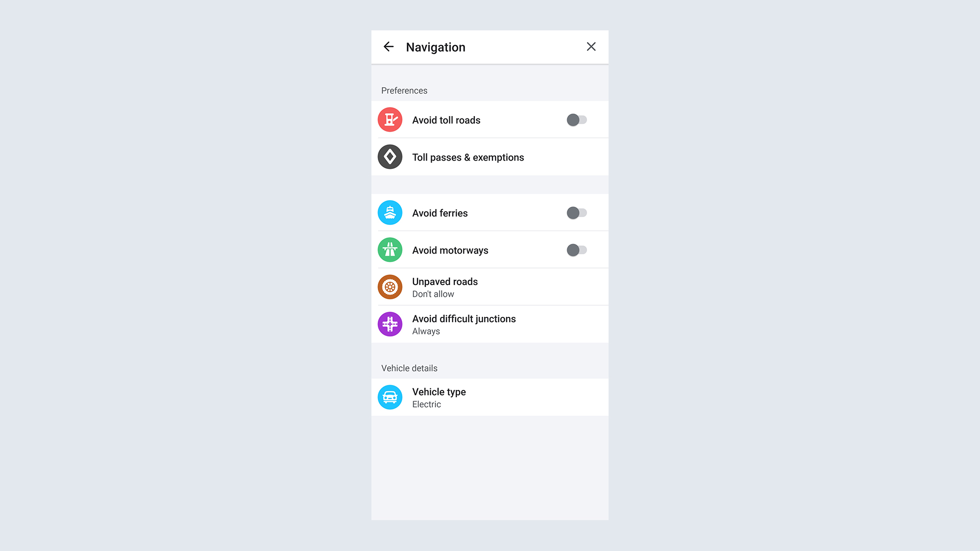
Task: Click the vehicle type icon
Action: [x=390, y=397]
